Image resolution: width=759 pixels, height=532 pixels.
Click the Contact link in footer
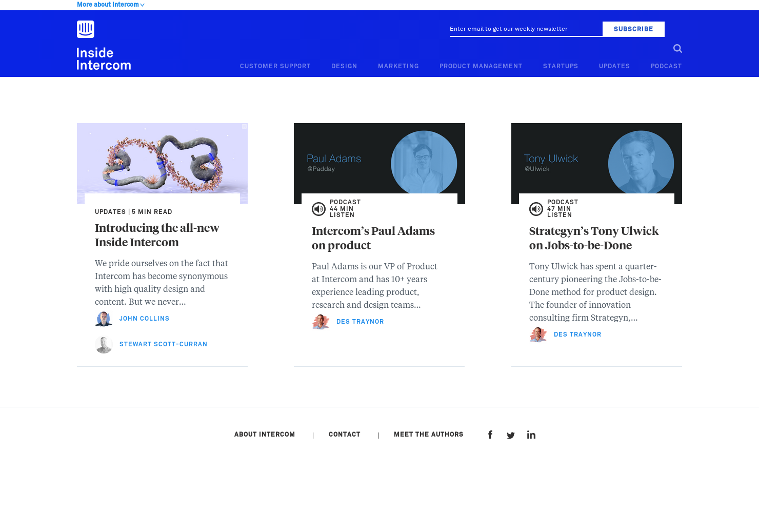(x=344, y=435)
